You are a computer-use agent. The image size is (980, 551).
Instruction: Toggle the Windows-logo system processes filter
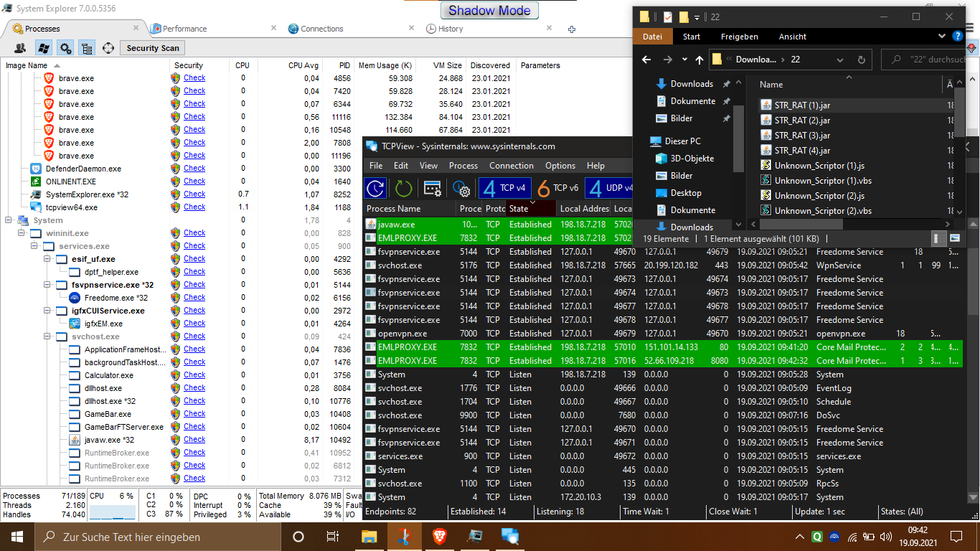43,48
